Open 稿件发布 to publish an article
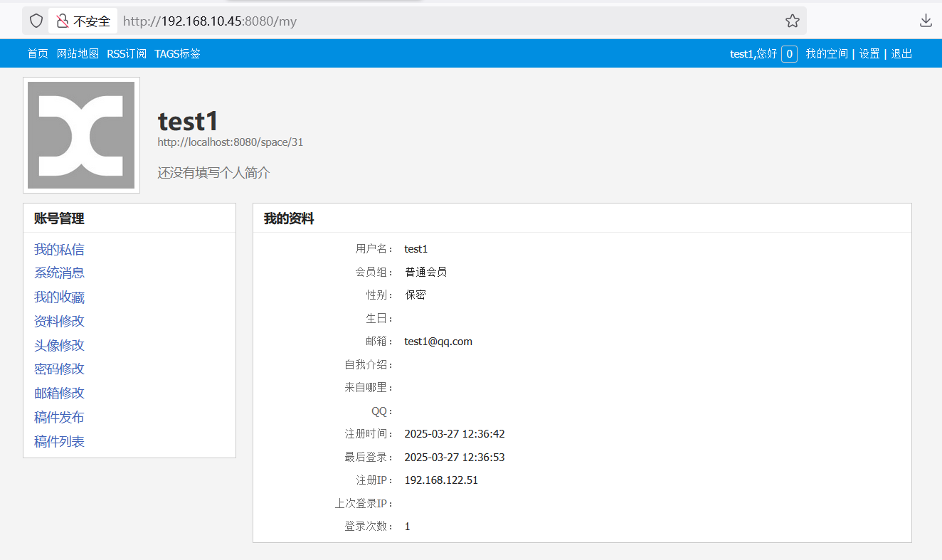Viewport: 942px width, 560px height. [59, 418]
